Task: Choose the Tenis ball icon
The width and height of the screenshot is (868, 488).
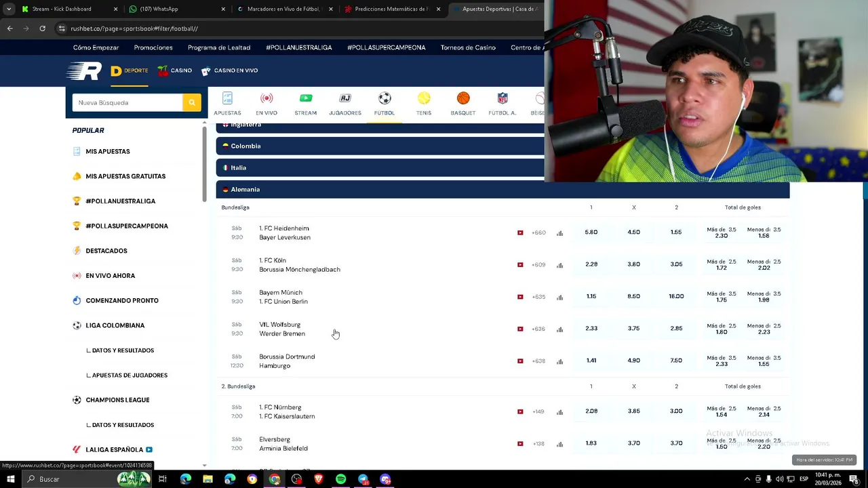Action: click(x=424, y=98)
